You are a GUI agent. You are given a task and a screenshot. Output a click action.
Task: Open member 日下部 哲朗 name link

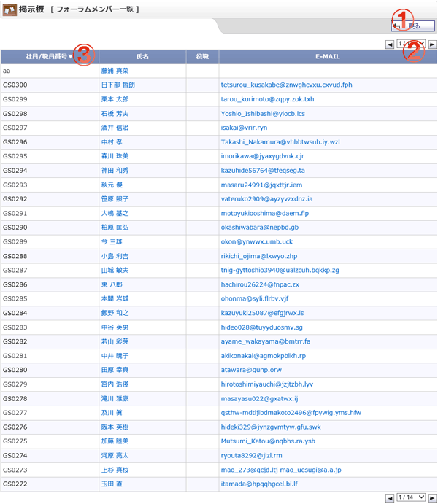[x=118, y=85]
